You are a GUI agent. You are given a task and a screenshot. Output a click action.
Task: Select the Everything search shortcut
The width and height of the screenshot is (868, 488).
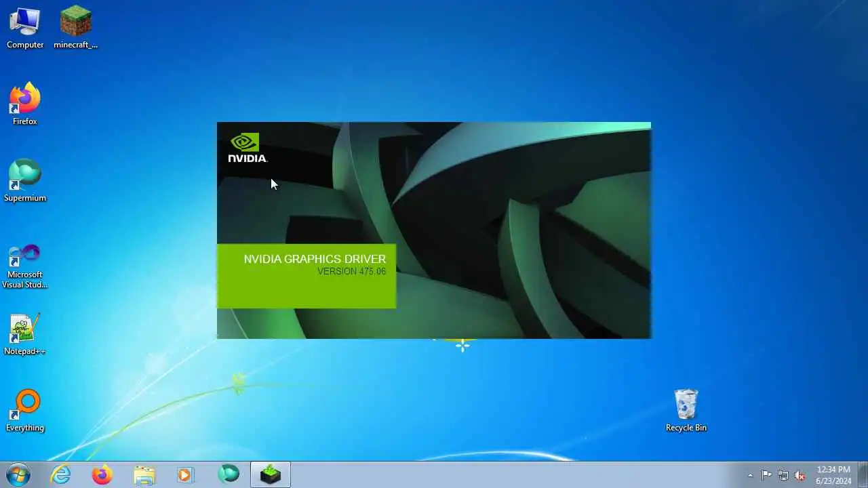pyautogui.click(x=25, y=411)
